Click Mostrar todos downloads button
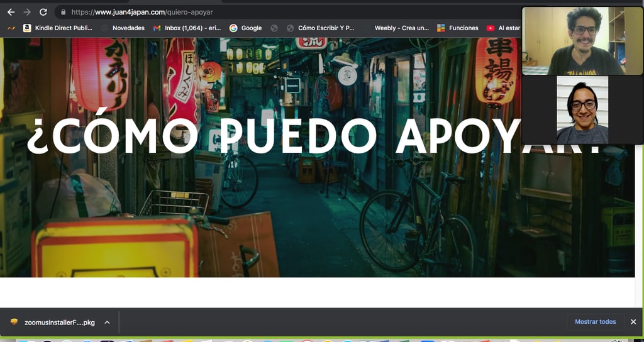The height and width of the screenshot is (342, 644). (x=595, y=322)
